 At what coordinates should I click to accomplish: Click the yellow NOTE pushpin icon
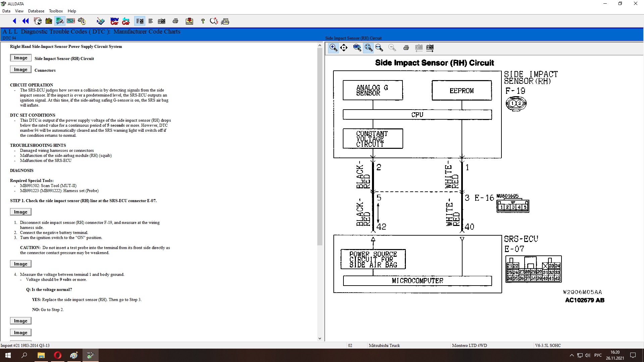(189, 21)
